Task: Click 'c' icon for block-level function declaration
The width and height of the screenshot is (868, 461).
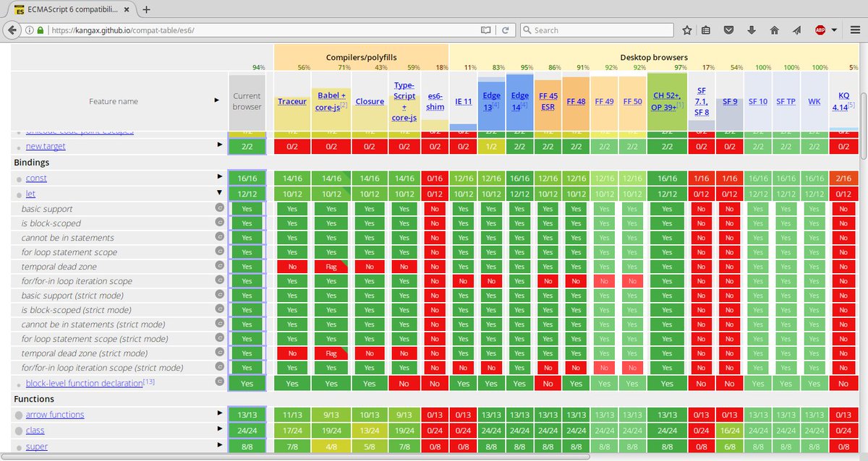Action: pos(219,382)
